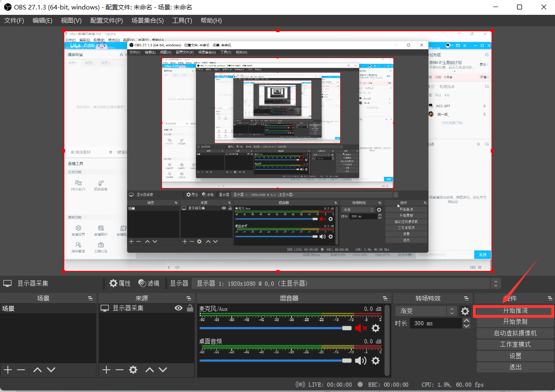Open the 配置文件(P) menu
Image resolution: width=555 pixels, height=392 pixels.
106,20
